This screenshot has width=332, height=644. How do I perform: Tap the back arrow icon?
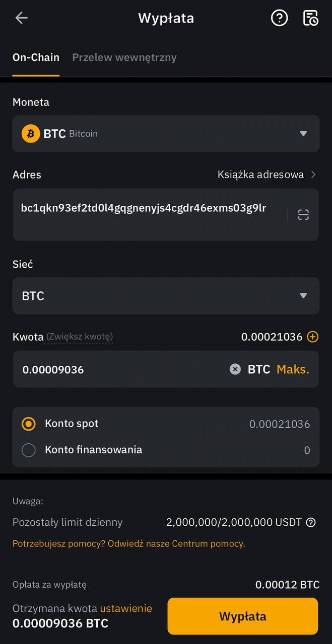tap(21, 18)
